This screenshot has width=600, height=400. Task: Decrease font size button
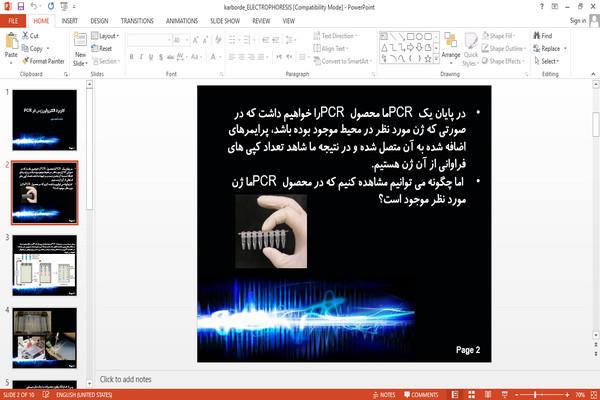pyautogui.click(x=205, y=40)
